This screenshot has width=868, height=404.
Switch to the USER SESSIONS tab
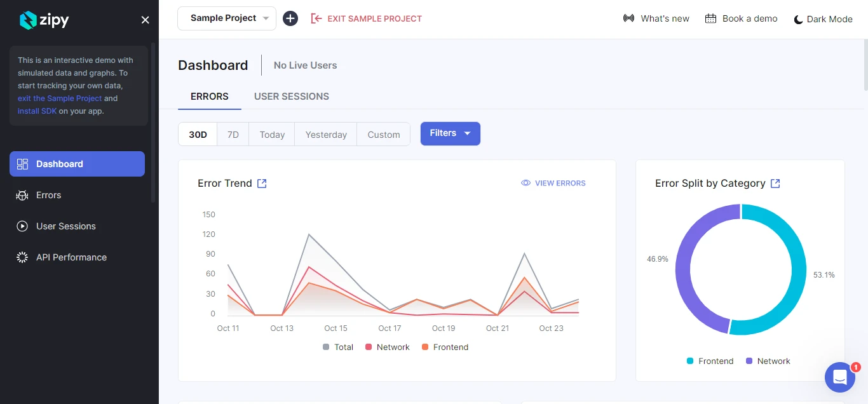[x=292, y=97]
